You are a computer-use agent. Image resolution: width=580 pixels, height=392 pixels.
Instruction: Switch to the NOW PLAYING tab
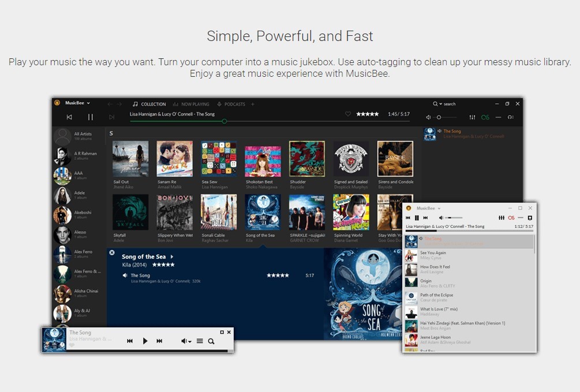pos(191,104)
